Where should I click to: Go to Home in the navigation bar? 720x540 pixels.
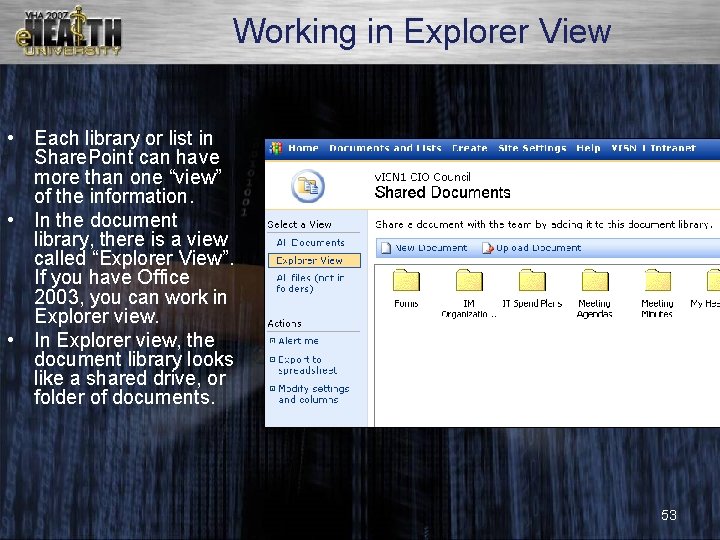303,148
